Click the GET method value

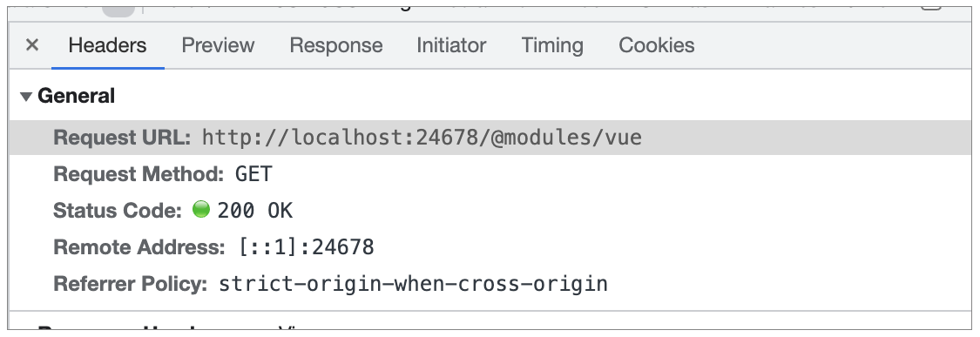[253, 174]
